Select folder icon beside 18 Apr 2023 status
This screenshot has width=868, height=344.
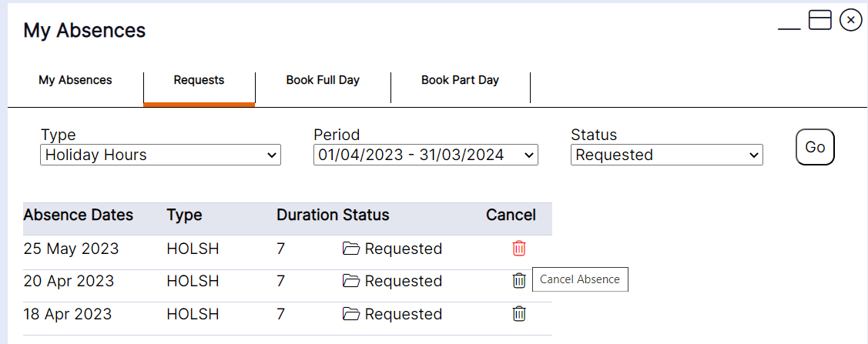point(351,314)
